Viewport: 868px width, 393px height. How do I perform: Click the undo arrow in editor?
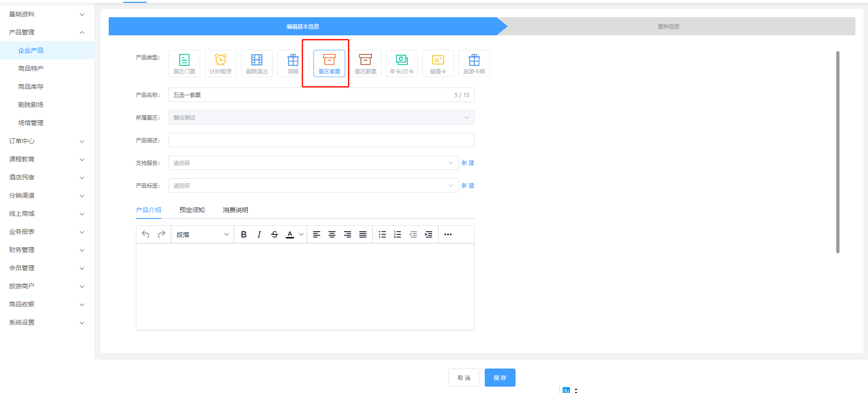tap(145, 234)
